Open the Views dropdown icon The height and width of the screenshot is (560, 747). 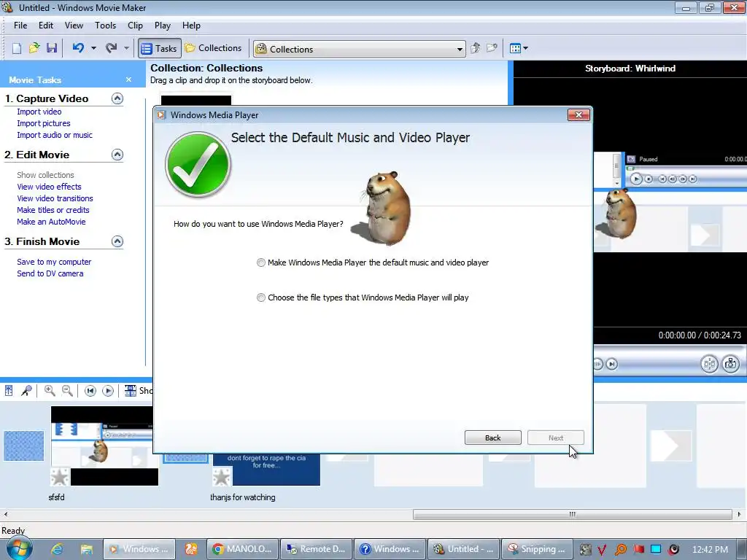(519, 48)
